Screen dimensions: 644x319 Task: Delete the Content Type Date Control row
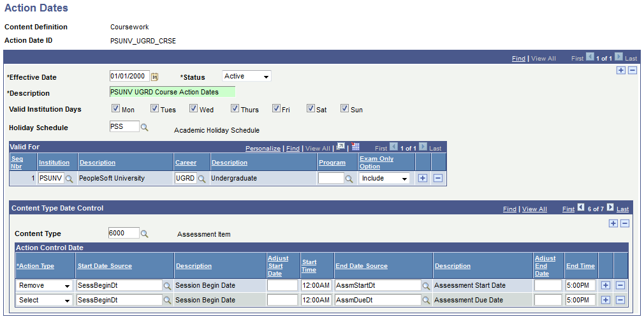pyautogui.click(x=625, y=223)
